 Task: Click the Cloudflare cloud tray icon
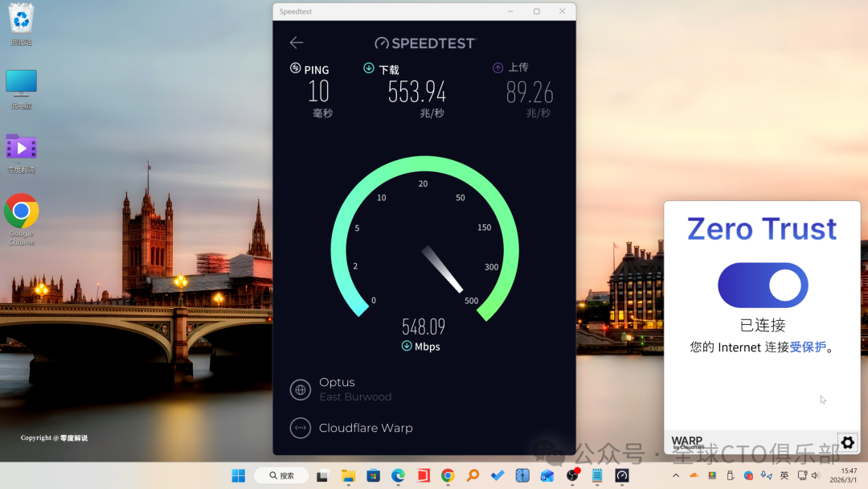pos(694,475)
